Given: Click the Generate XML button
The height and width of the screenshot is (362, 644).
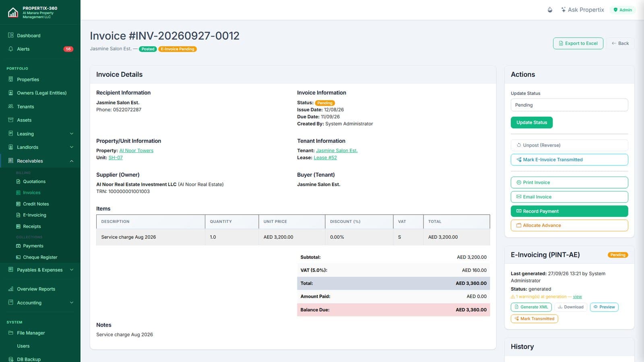Looking at the screenshot, I should click(x=531, y=307).
